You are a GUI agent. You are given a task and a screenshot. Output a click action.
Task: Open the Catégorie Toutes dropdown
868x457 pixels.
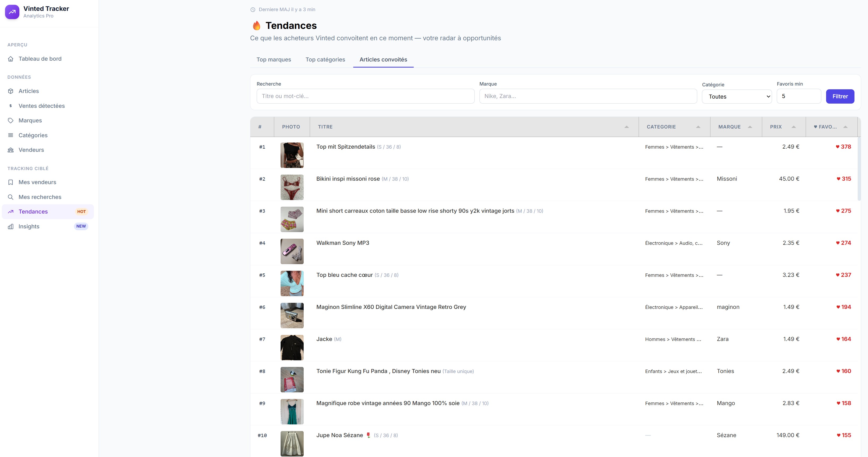click(x=736, y=97)
